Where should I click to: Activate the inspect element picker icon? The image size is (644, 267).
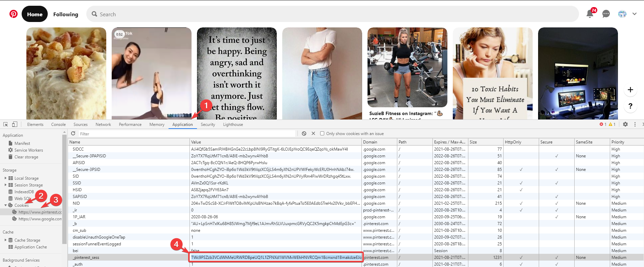pyautogui.click(x=6, y=124)
